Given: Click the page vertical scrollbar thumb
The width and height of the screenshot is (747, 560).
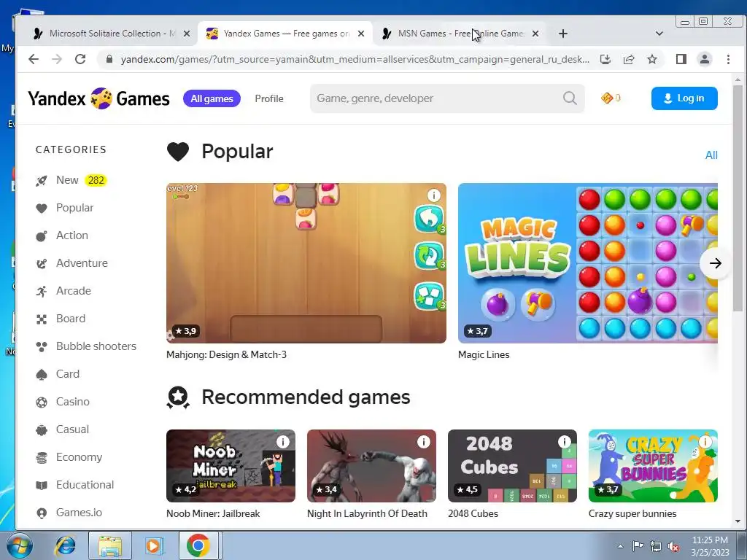Looking at the screenshot, I should [x=738, y=198].
